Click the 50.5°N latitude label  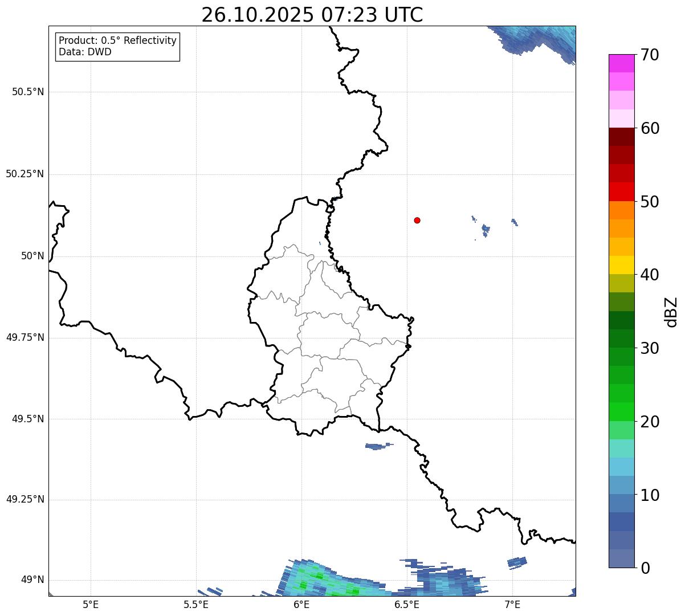(x=28, y=92)
